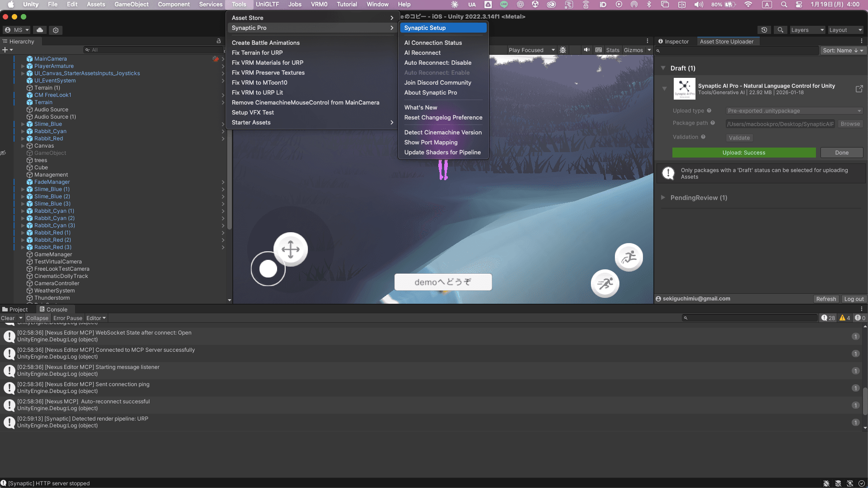Toggle the debug bug icon in Game view
This screenshot has width=868, height=488.
[x=563, y=50]
